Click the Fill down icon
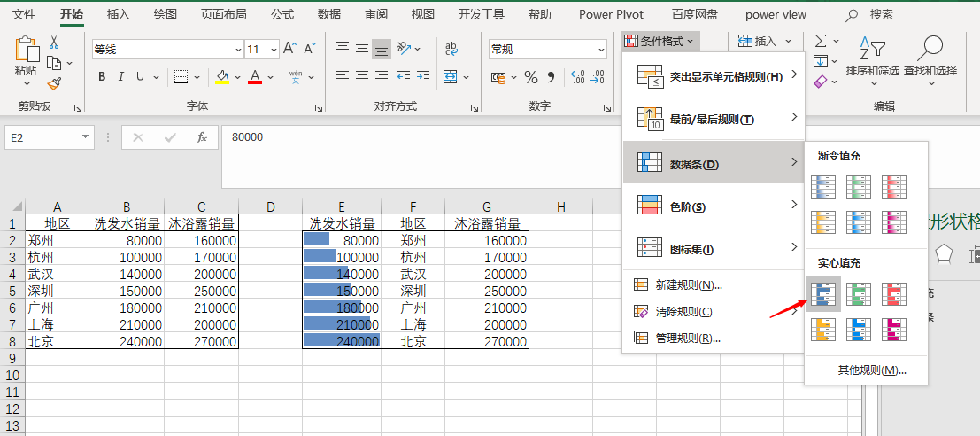Image resolution: width=980 pixels, height=436 pixels. 821,61
